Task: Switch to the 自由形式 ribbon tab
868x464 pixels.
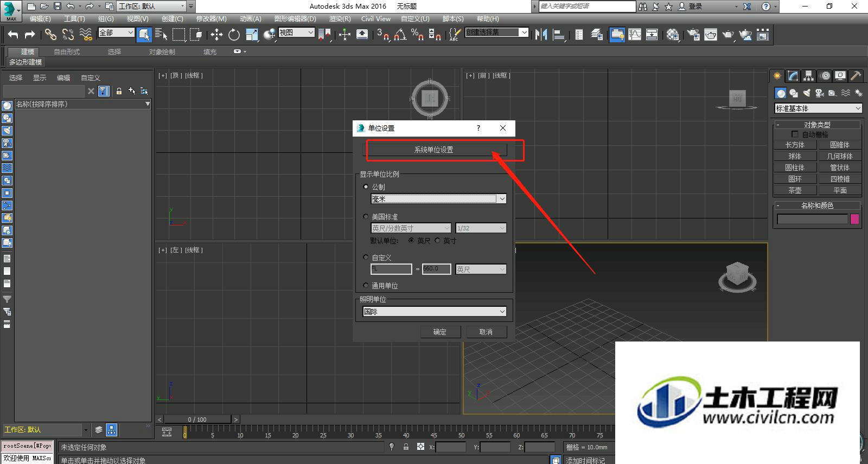Action: pyautogui.click(x=67, y=52)
